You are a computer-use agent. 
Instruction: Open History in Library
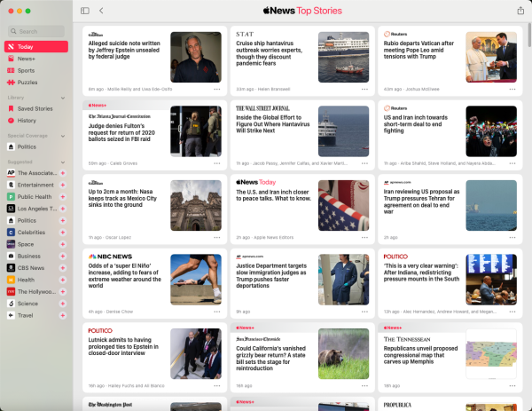(x=36, y=121)
